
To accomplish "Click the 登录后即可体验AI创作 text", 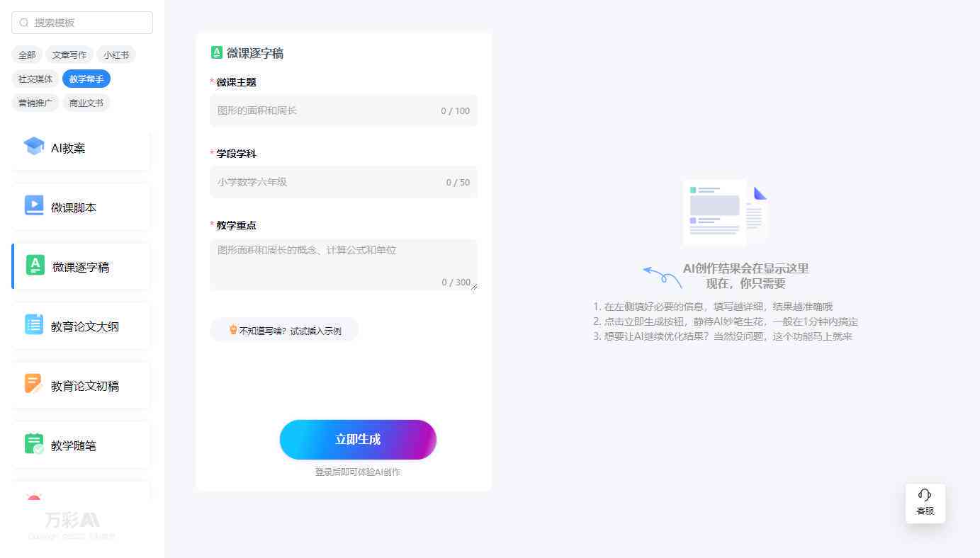I will [x=358, y=472].
